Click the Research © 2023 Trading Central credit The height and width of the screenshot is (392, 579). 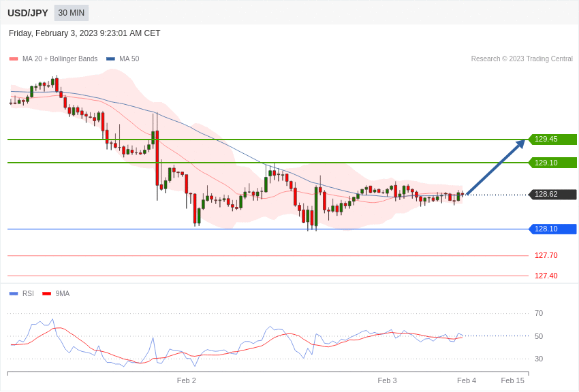522,59
